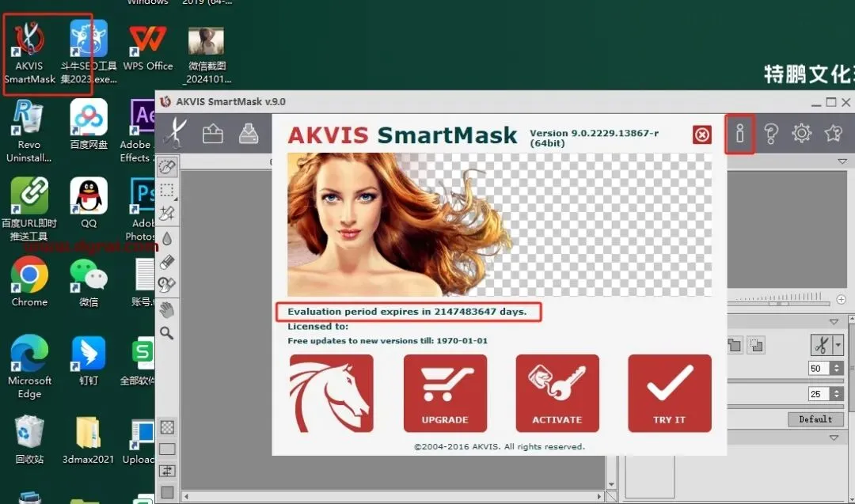Select the Eraser tool

pyautogui.click(x=167, y=262)
